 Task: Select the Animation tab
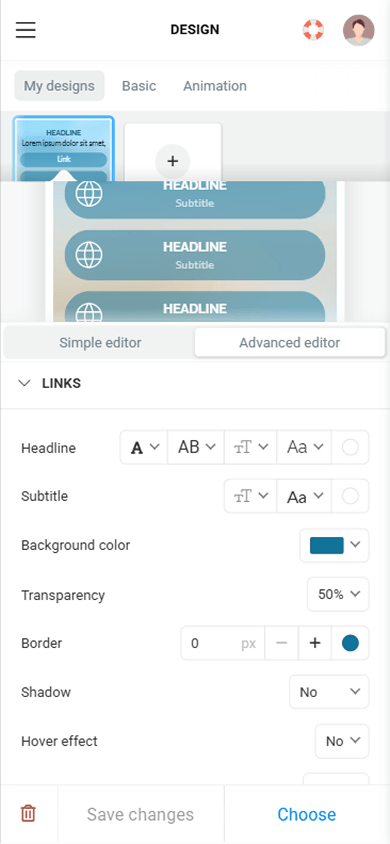(215, 86)
